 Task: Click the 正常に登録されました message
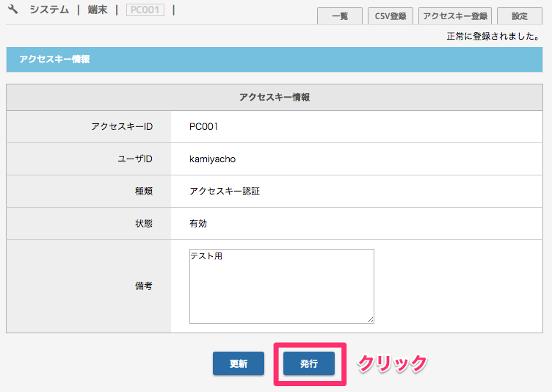[493, 36]
